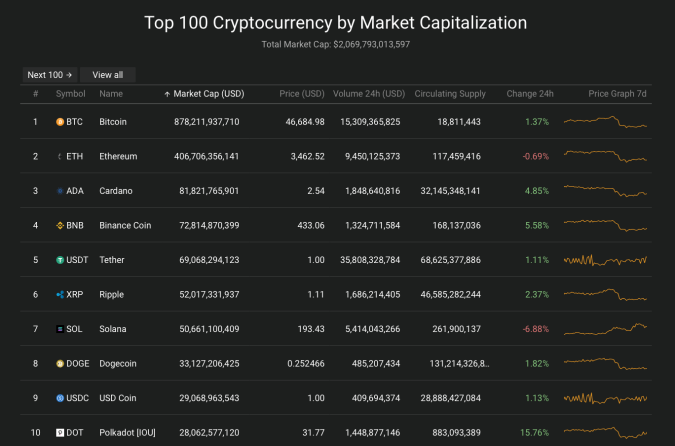Sort by rank # column header
The height and width of the screenshot is (446, 675).
coord(36,94)
